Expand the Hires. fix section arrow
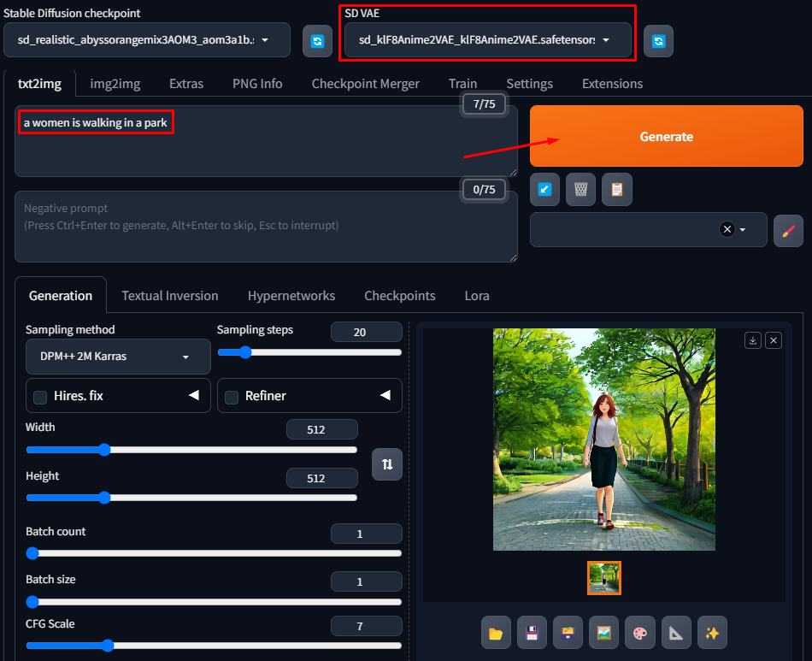Viewport: 812px width, 661px height. pyautogui.click(x=194, y=396)
